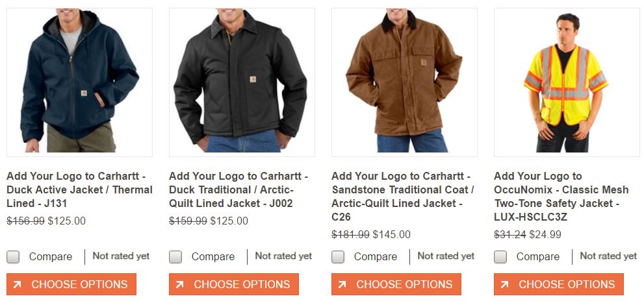The height and width of the screenshot is (305, 644).
Task: Click Not rated yet under J131 jacket
Action: (121, 256)
